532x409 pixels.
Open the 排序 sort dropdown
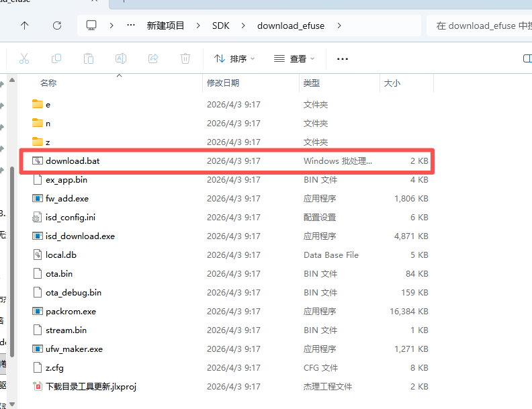pos(234,58)
